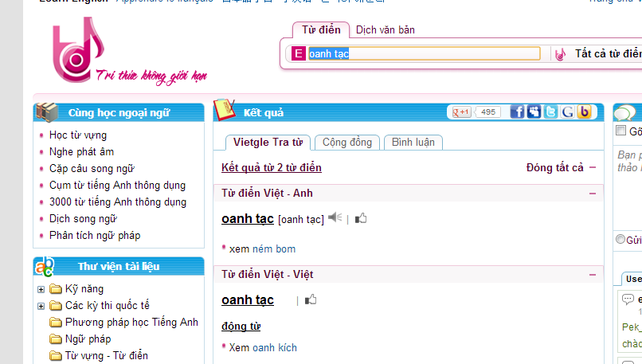Image resolution: width=642 pixels, height=364 pixels.
Task: Switch to the Dịch văn bản tab
Action: [386, 30]
